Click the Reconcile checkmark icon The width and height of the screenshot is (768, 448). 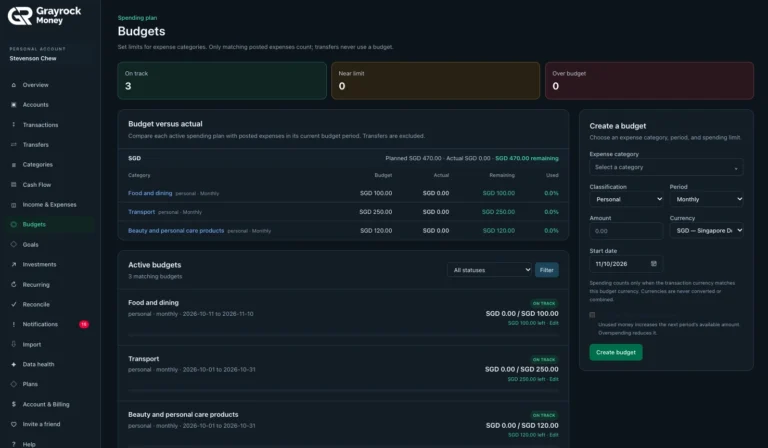click(x=14, y=304)
